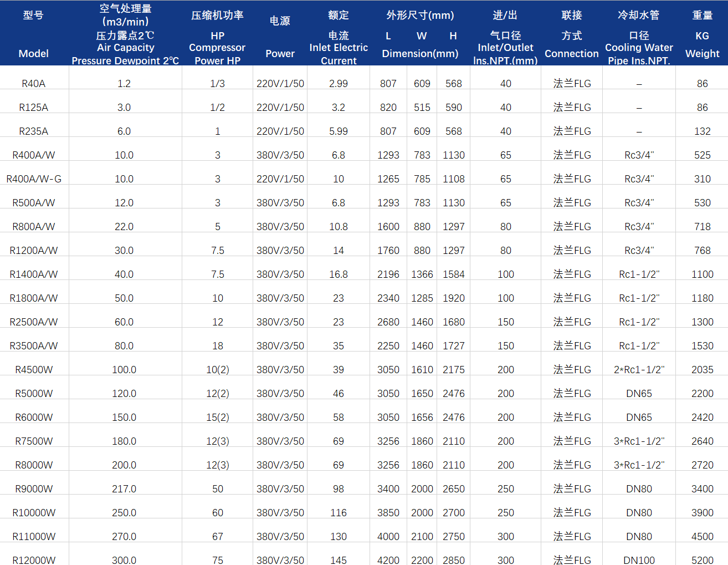Click length value 1265
Image resolution: width=728 pixels, height=565 pixels.
[x=388, y=179]
